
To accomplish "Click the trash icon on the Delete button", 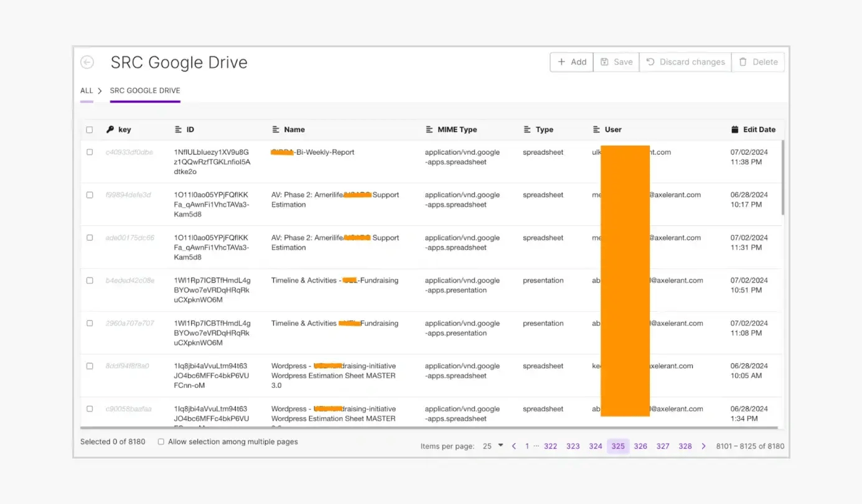I will pyautogui.click(x=743, y=62).
